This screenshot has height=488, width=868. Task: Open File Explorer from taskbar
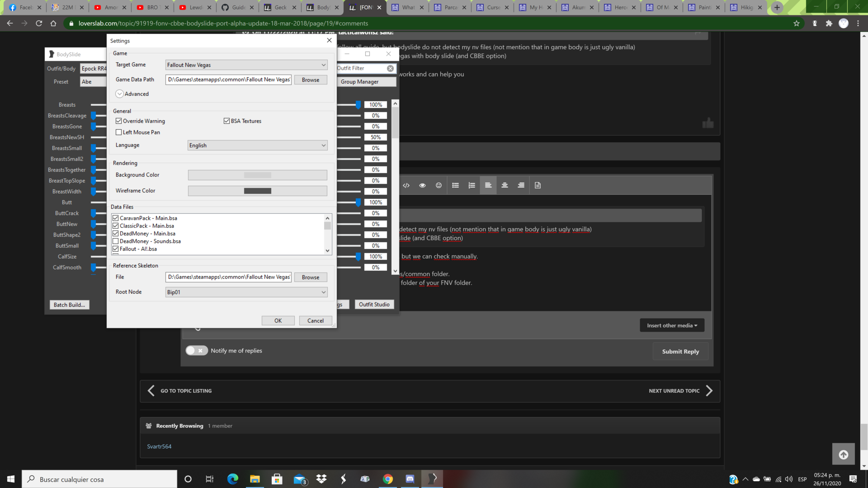(x=255, y=479)
